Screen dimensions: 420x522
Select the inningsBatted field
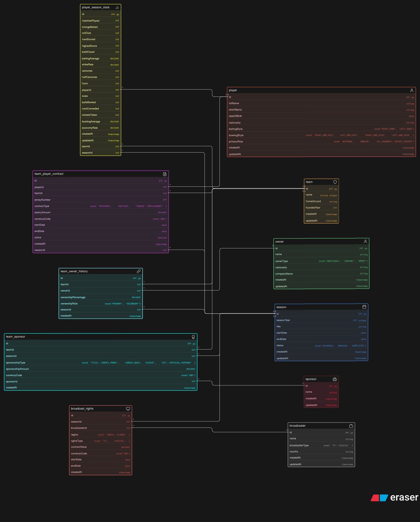(101, 27)
